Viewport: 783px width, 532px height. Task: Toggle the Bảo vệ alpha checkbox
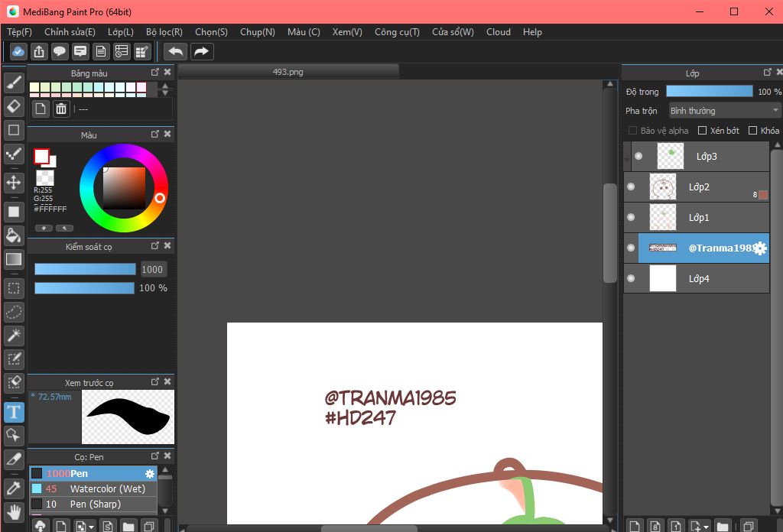(632, 130)
